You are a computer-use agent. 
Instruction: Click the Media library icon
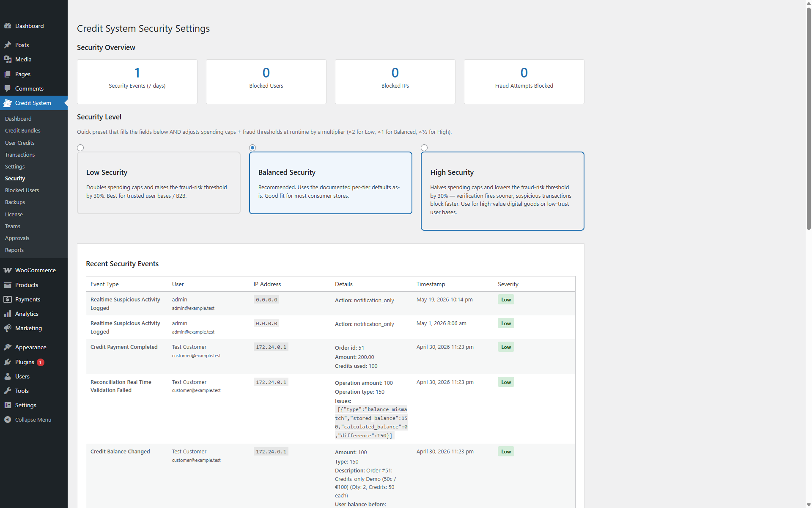pos(8,59)
